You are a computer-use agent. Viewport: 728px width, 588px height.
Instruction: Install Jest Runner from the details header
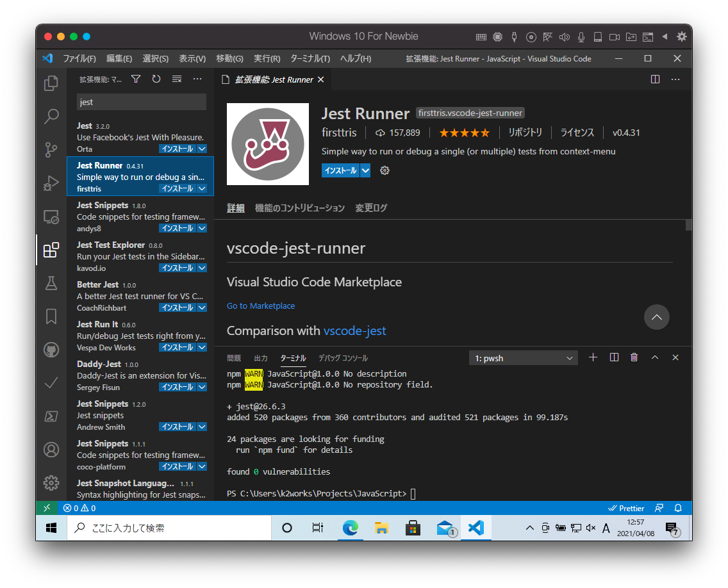click(x=341, y=170)
